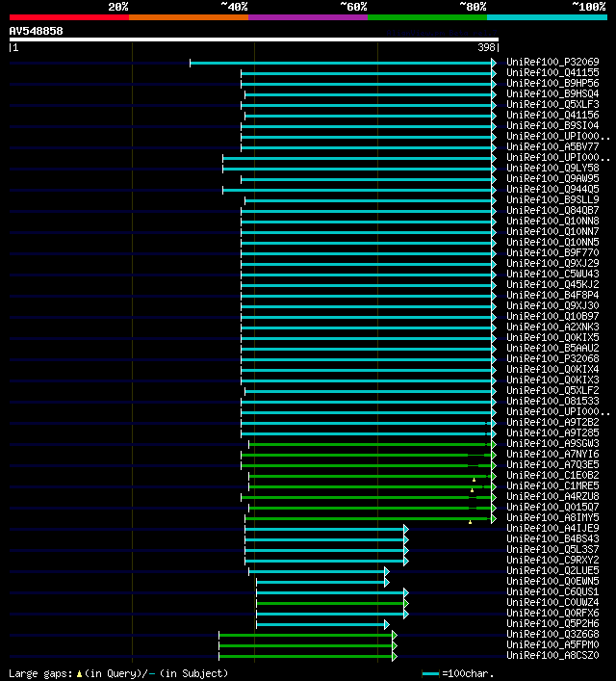Select label UniRef100_Q944Q5

click(x=552, y=190)
